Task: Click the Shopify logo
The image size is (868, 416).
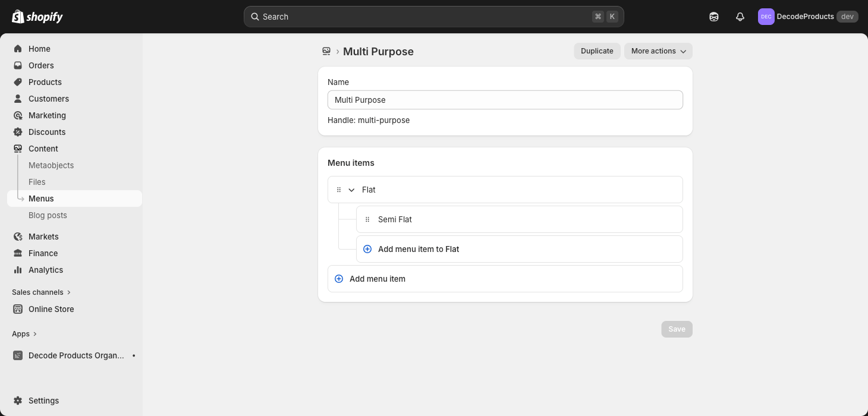Action: (37, 17)
